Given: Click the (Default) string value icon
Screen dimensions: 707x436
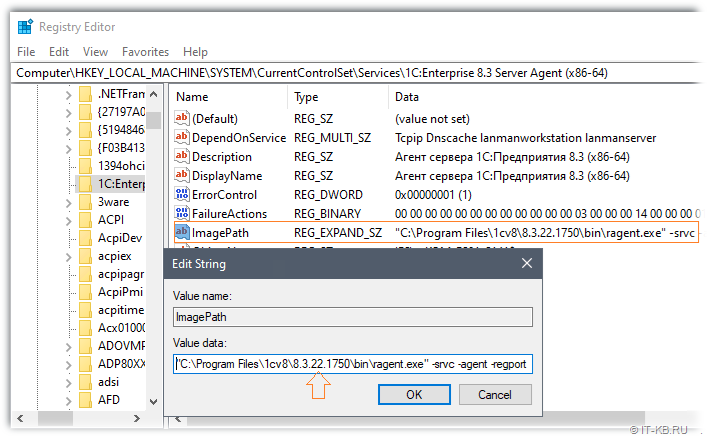Looking at the screenshot, I should [x=182, y=118].
